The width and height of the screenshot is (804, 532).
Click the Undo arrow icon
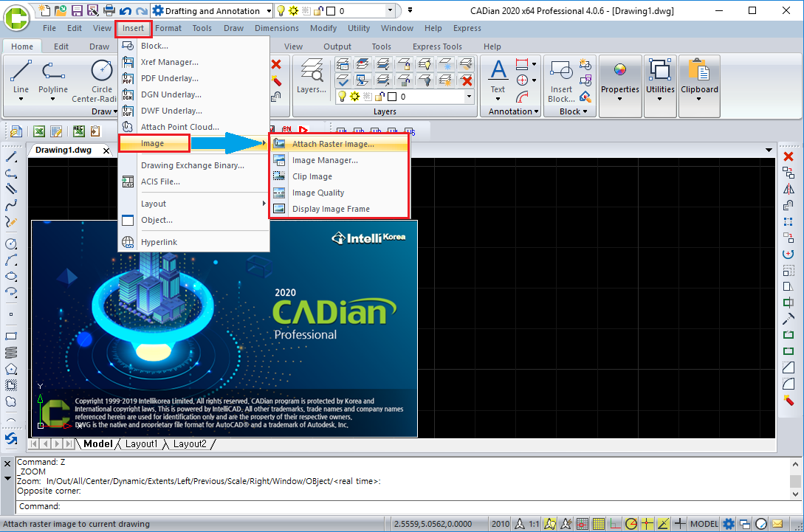point(125,11)
